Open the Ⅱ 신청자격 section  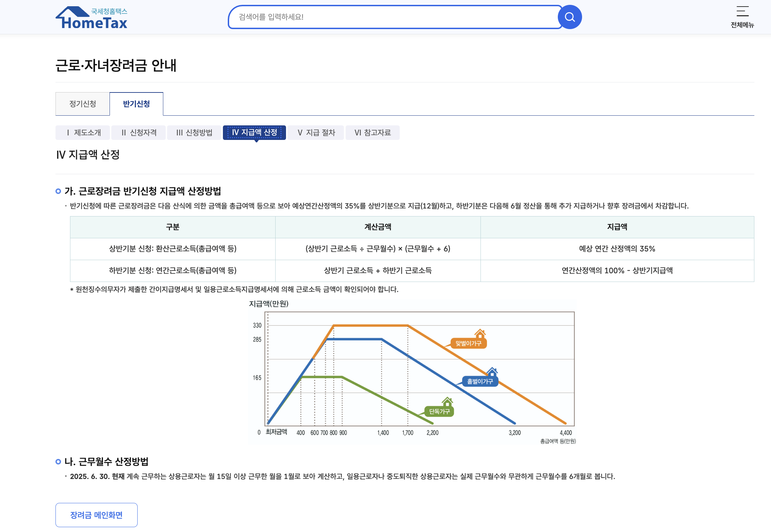(x=139, y=133)
